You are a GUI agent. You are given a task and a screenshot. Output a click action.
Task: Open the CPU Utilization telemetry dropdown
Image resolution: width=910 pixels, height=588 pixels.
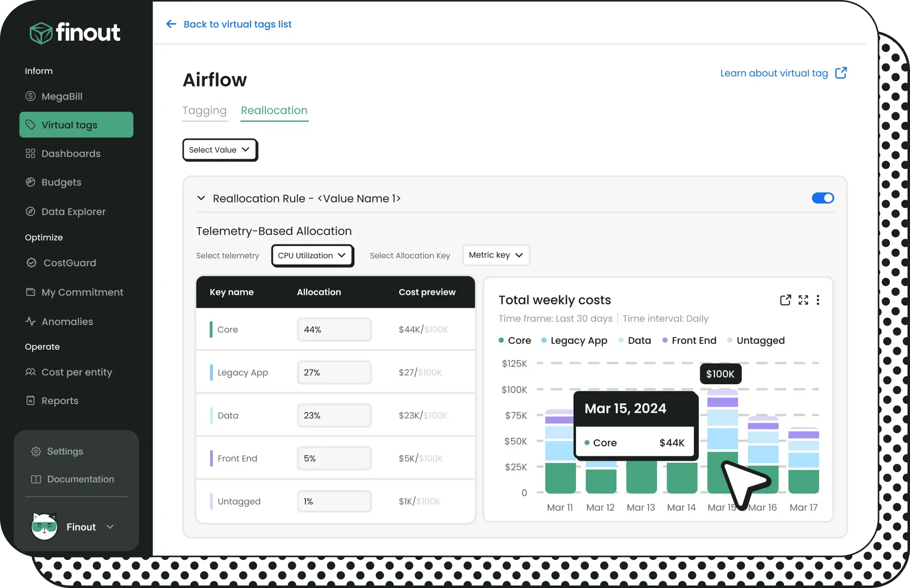[313, 255]
